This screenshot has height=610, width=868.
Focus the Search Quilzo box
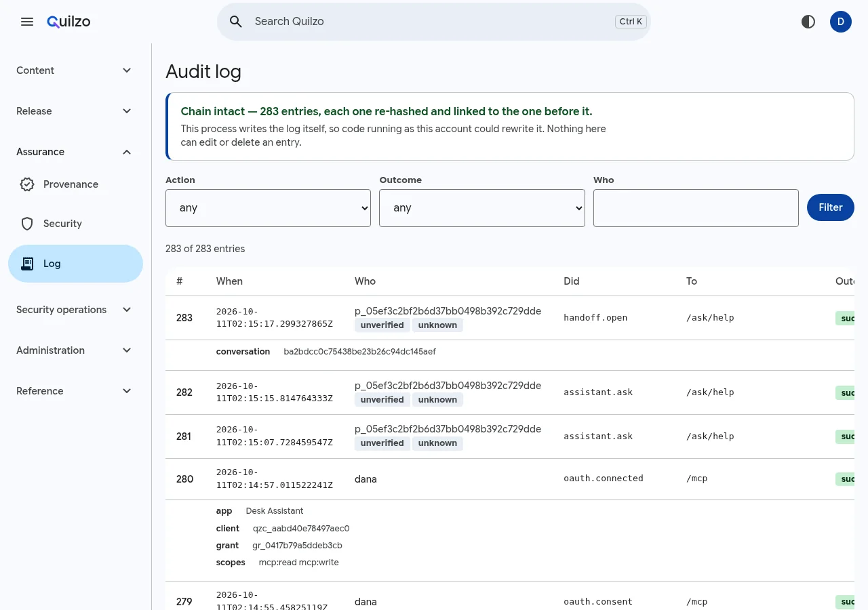click(x=434, y=22)
